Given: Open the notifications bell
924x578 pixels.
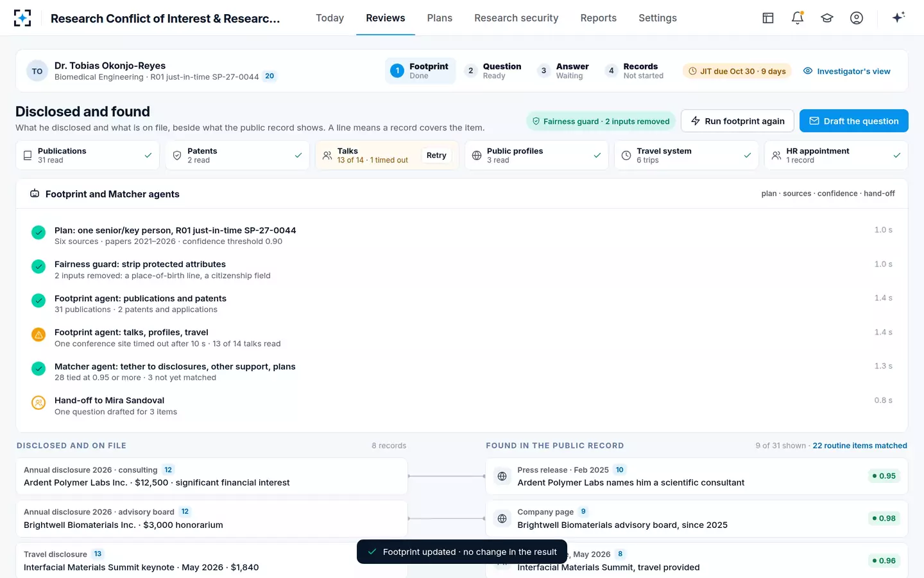Looking at the screenshot, I should [x=798, y=18].
